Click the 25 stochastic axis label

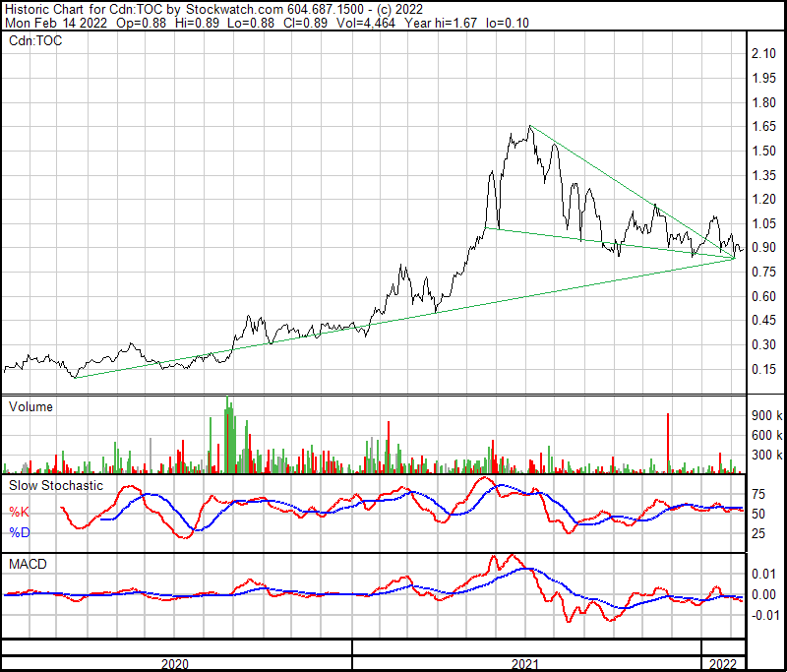coord(758,533)
